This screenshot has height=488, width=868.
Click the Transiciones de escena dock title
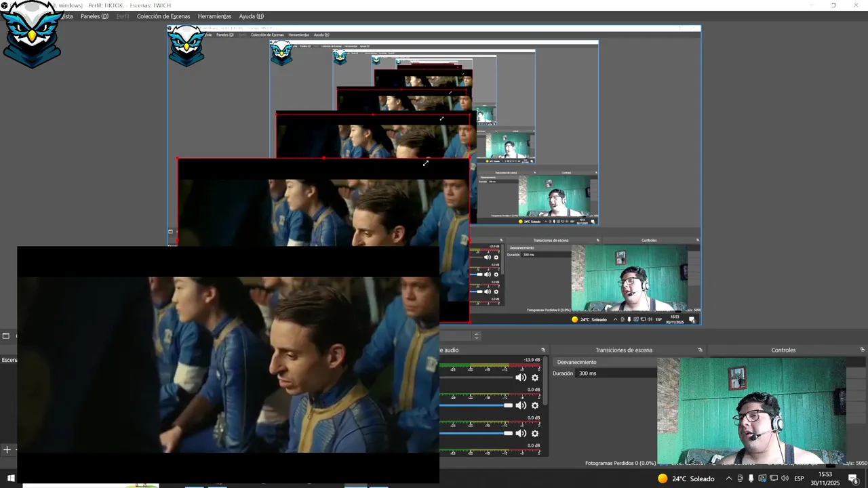click(x=624, y=350)
